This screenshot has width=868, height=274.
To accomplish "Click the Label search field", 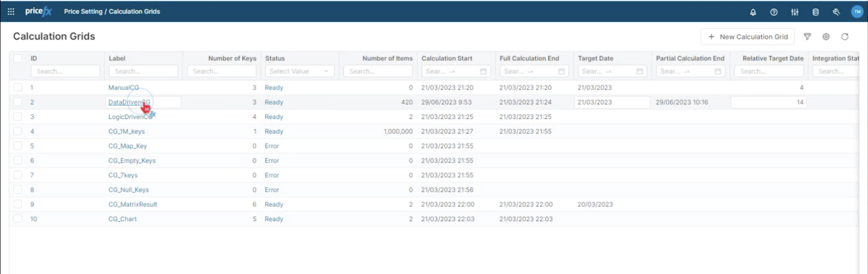I will tap(143, 71).
